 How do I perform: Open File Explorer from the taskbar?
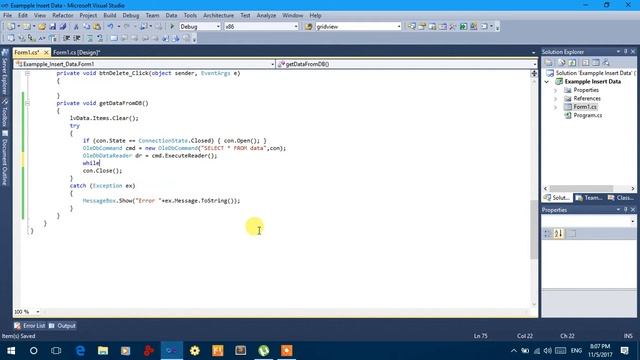103,351
